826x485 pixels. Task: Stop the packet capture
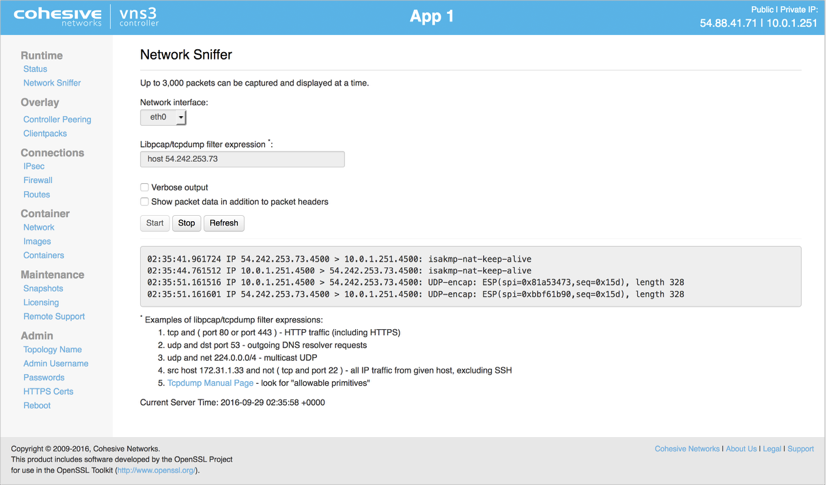(x=186, y=223)
